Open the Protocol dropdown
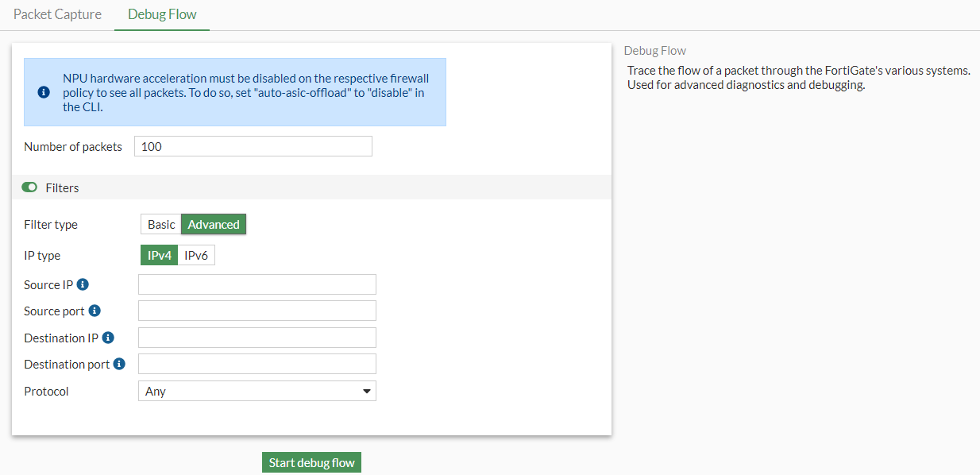980x475 pixels. pos(257,391)
